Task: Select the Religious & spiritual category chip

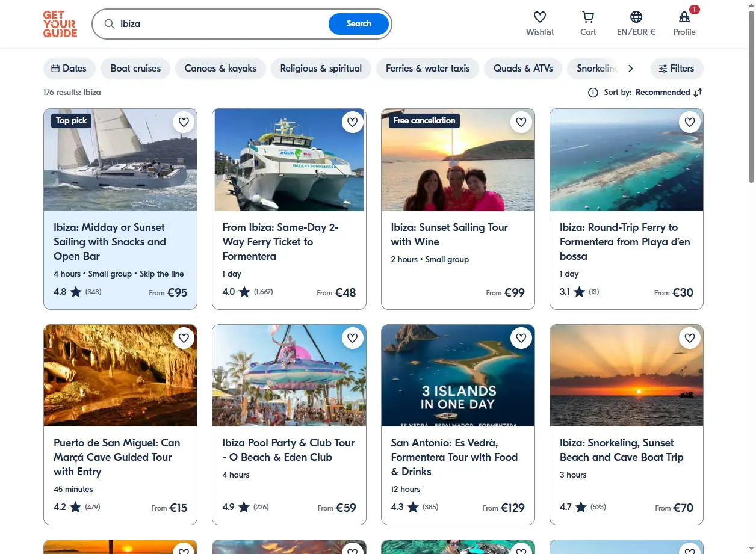Action: (321, 69)
